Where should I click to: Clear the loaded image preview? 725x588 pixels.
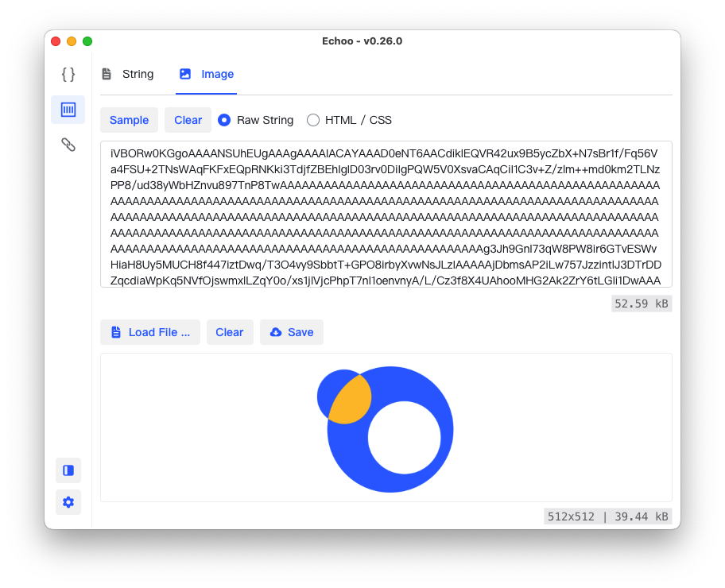(x=230, y=332)
